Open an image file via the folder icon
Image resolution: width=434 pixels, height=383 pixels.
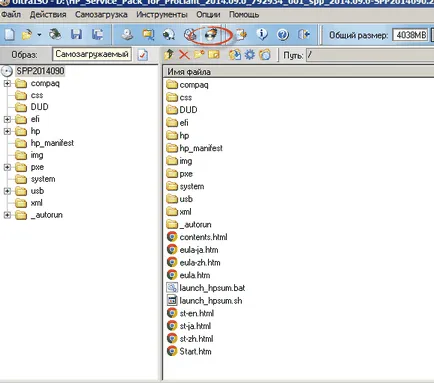(27, 35)
